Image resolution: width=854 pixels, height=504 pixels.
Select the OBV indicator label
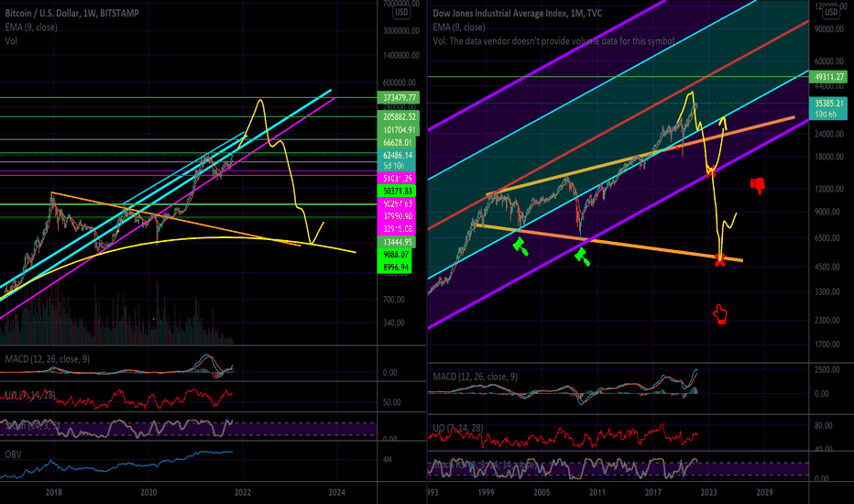click(13, 455)
